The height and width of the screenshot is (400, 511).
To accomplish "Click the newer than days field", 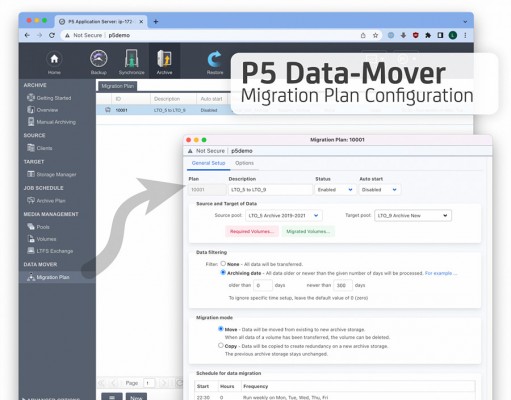I will click(x=343, y=285).
